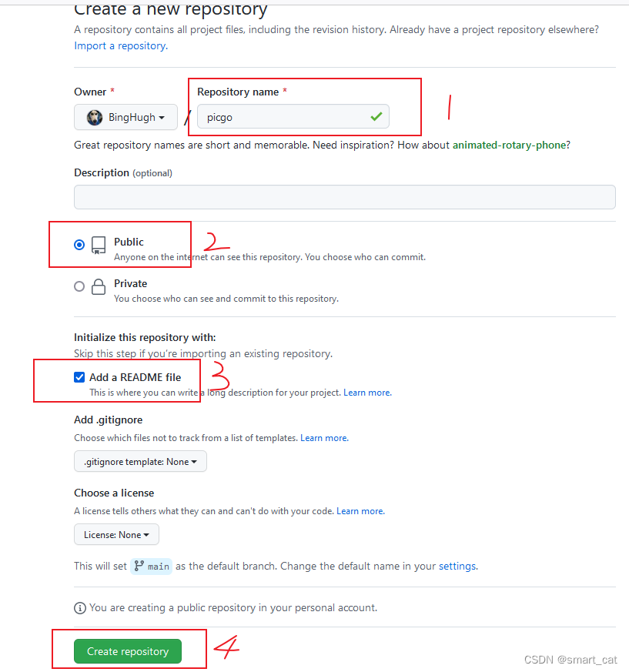The image size is (629, 672).
Task: Select the Public radio button
Action: (x=79, y=245)
